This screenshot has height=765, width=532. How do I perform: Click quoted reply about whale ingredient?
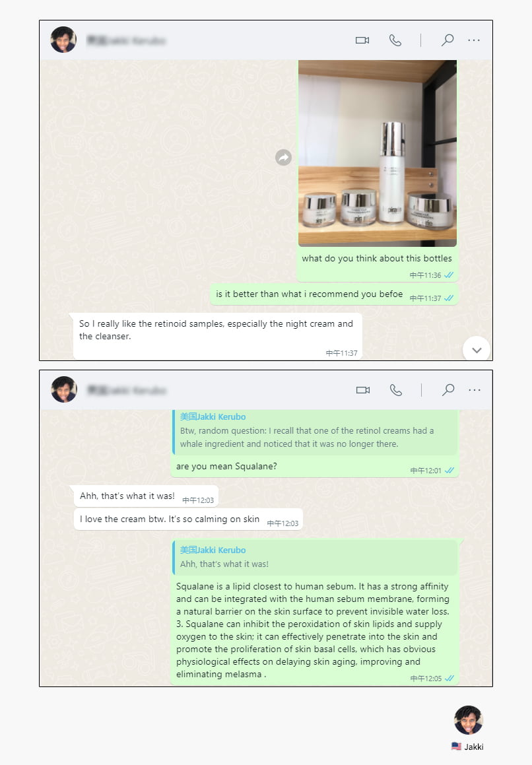click(x=315, y=431)
